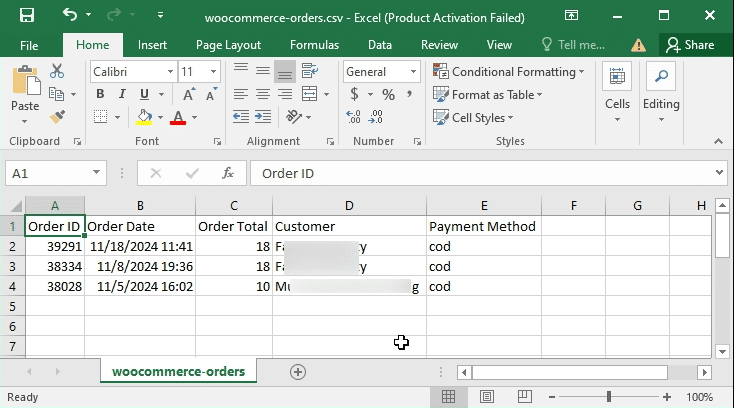Toggle Italic formatting
The width and height of the screenshot is (734, 408).
pos(122,94)
